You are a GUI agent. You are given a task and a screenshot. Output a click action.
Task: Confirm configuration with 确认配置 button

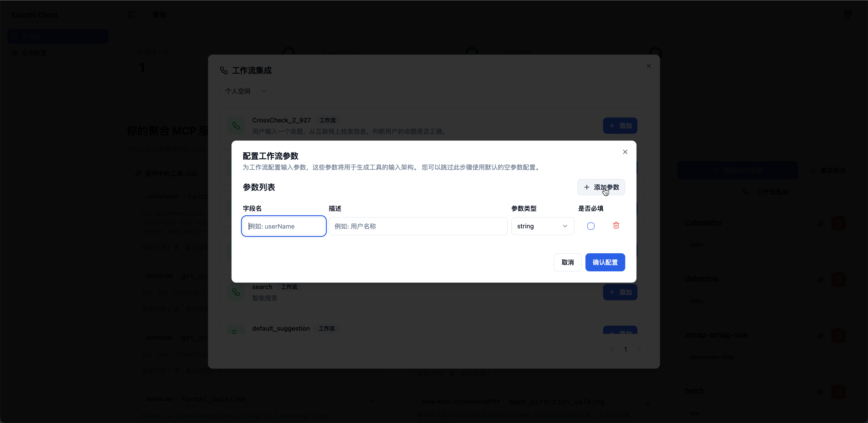click(x=605, y=262)
